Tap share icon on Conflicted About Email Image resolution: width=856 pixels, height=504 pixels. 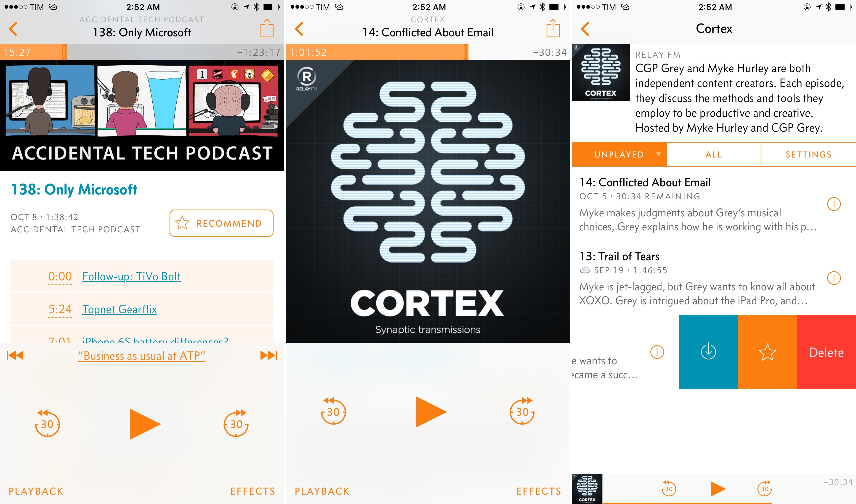click(x=553, y=28)
